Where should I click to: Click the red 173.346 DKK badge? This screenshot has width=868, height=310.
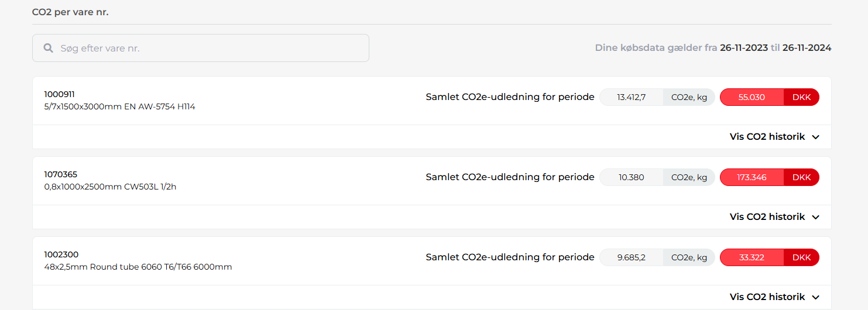769,177
